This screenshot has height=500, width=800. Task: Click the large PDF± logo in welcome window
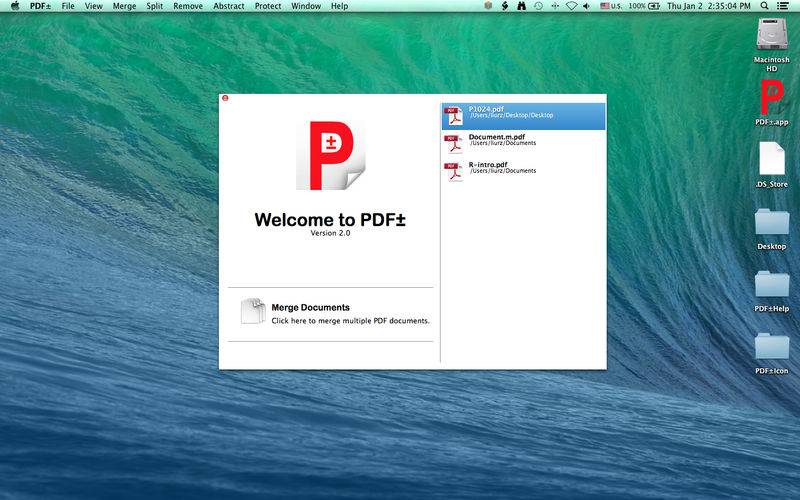click(x=331, y=156)
